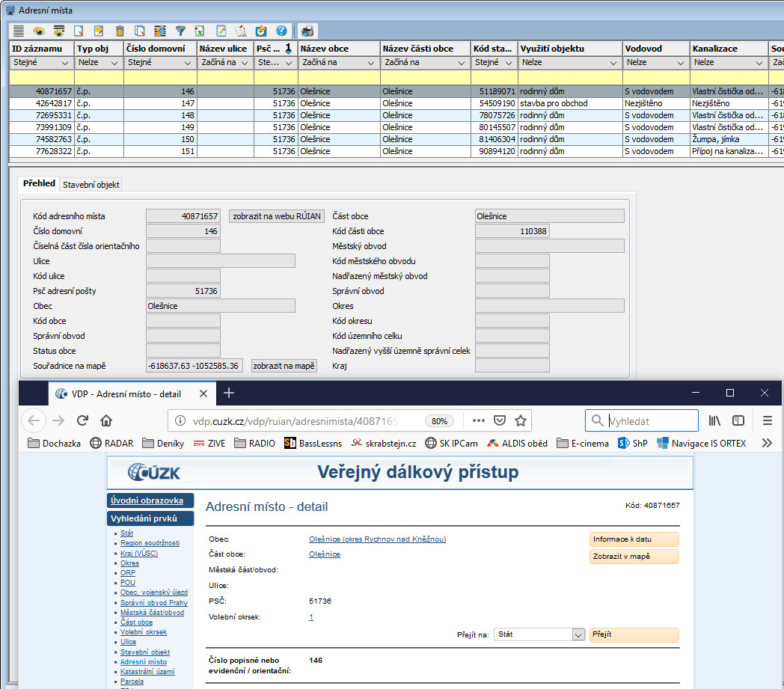Click the trash can delete icon
The height and width of the screenshot is (689, 784).
[x=120, y=31]
